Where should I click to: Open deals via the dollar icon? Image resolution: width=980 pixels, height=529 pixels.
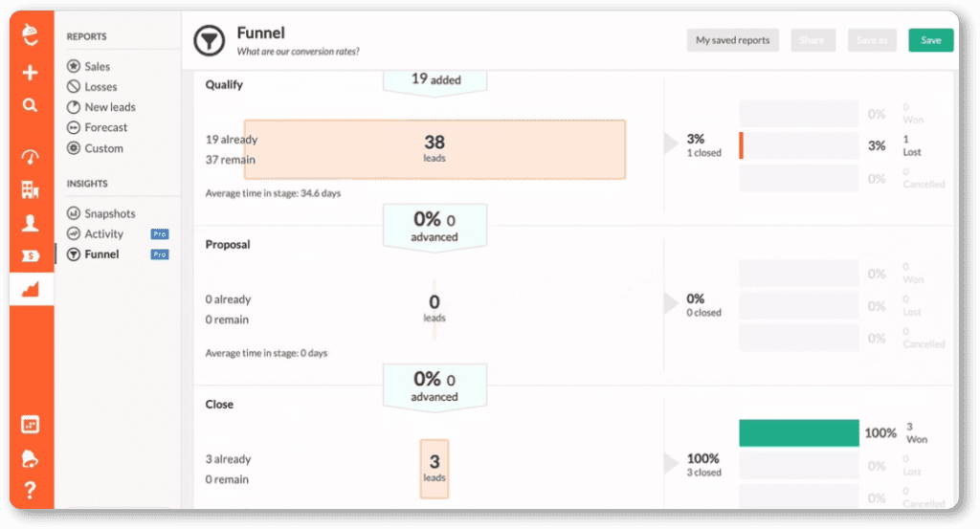click(x=31, y=255)
